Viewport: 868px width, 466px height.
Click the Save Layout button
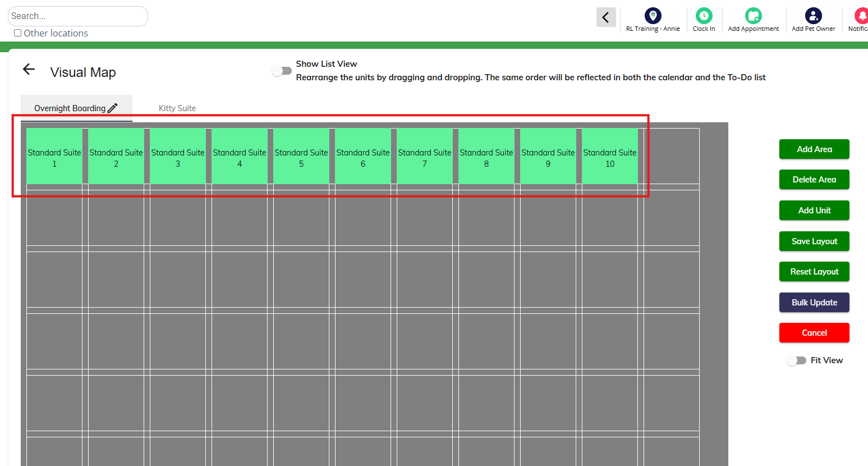click(814, 241)
